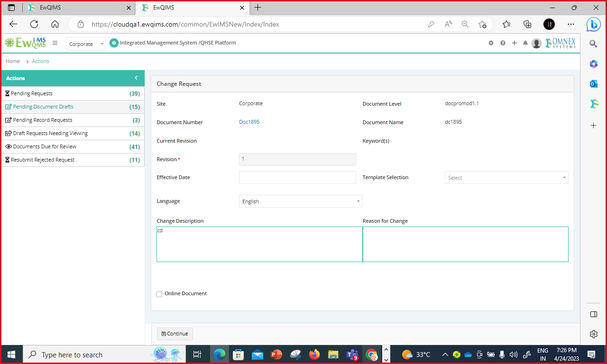
Task: Click the Omnex Systems logo
Action: pos(561,43)
